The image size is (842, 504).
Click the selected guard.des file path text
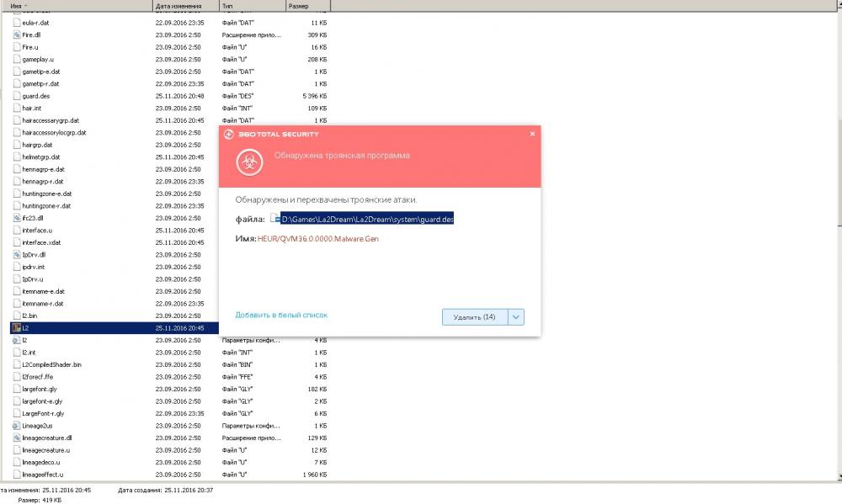[x=367, y=219]
